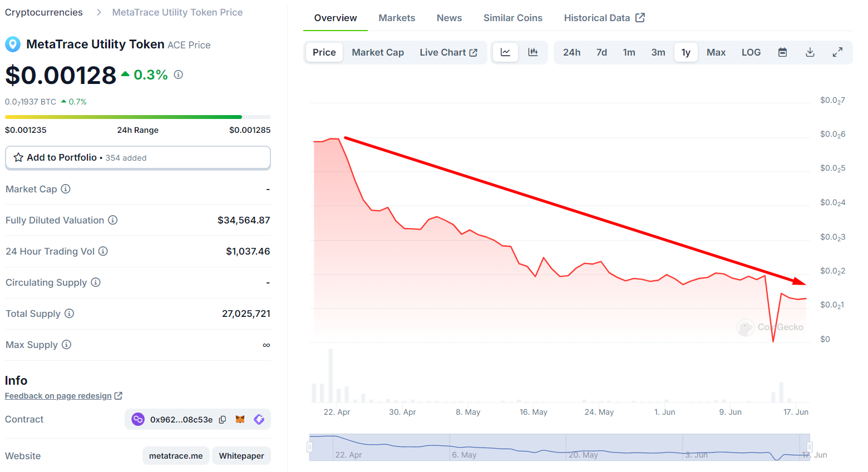Click star icon in Add to Portfolio
This screenshot has height=472, width=868.
18,158
